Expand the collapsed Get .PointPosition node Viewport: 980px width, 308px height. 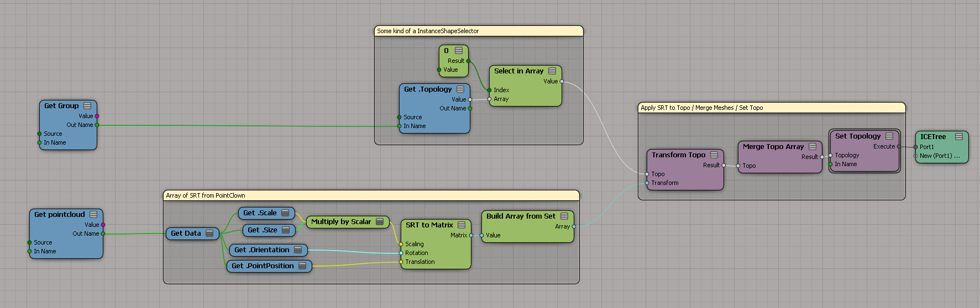click(302, 266)
